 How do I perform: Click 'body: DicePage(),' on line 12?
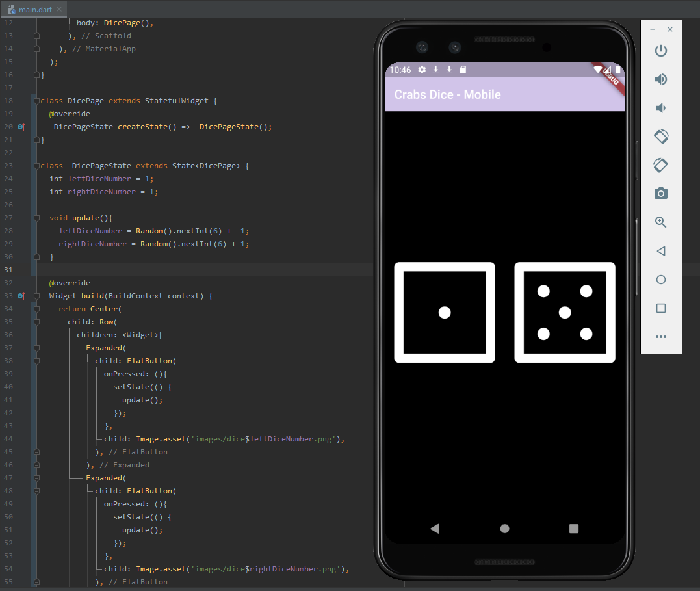[115, 23]
